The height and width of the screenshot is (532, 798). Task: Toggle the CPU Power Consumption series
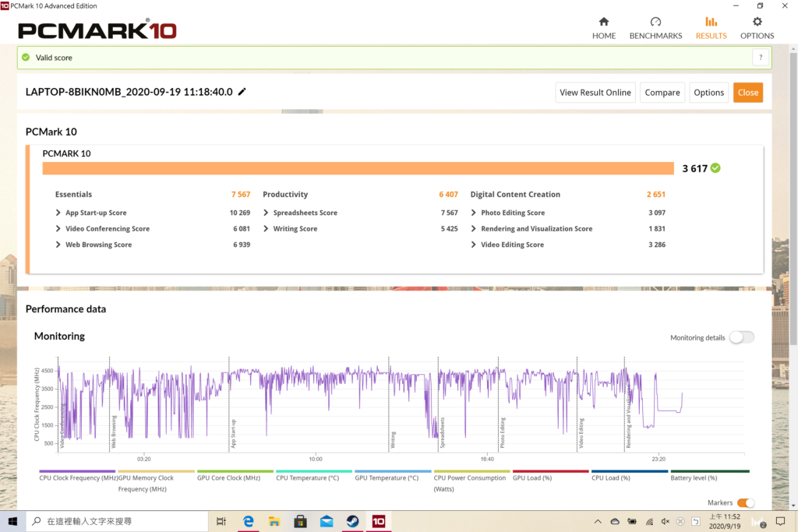click(470, 482)
